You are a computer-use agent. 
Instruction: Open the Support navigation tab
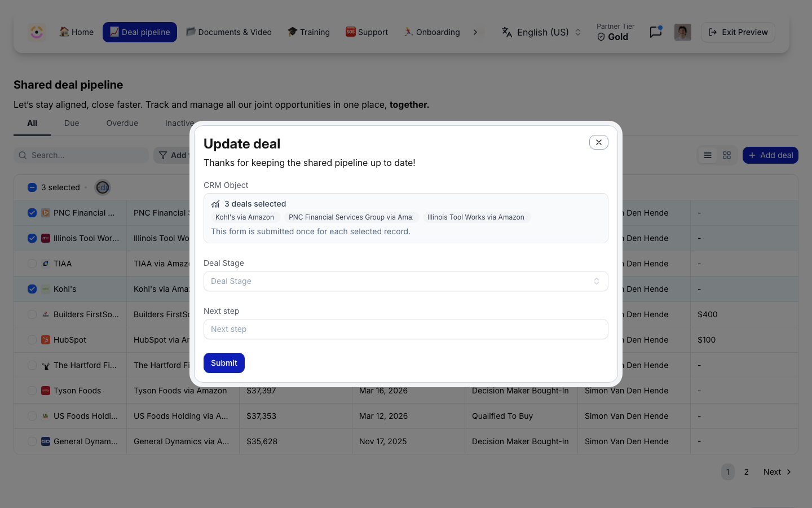click(367, 32)
